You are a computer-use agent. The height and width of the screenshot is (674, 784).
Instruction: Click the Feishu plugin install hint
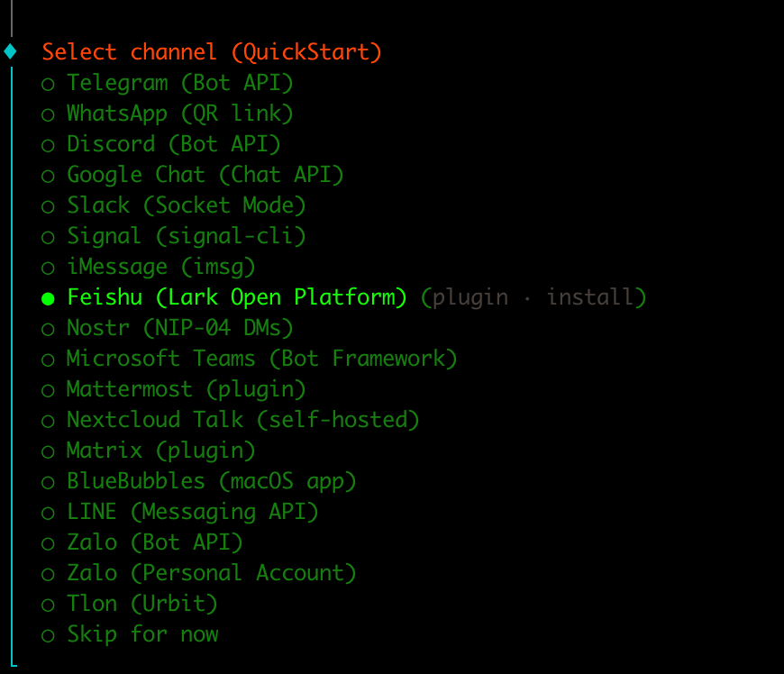(533, 297)
